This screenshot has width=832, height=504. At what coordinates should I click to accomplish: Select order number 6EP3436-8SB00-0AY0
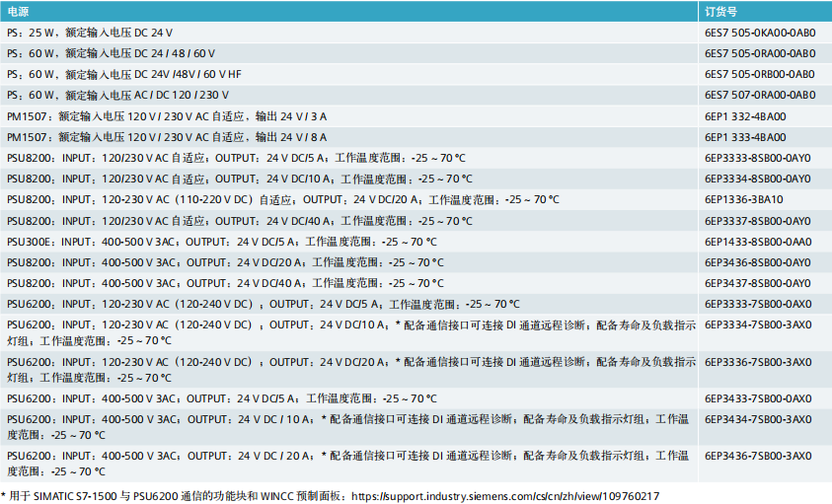[757, 262]
